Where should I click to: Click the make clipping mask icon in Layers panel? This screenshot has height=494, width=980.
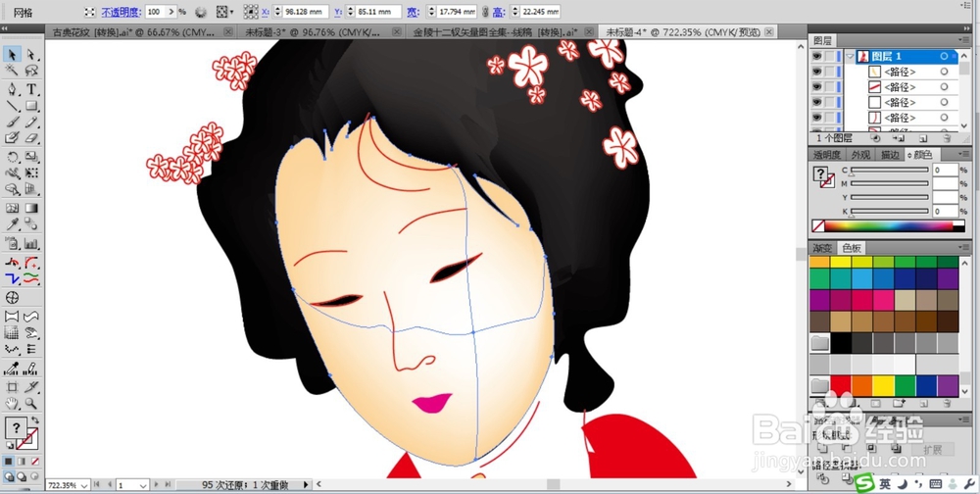pyautogui.click(x=875, y=138)
